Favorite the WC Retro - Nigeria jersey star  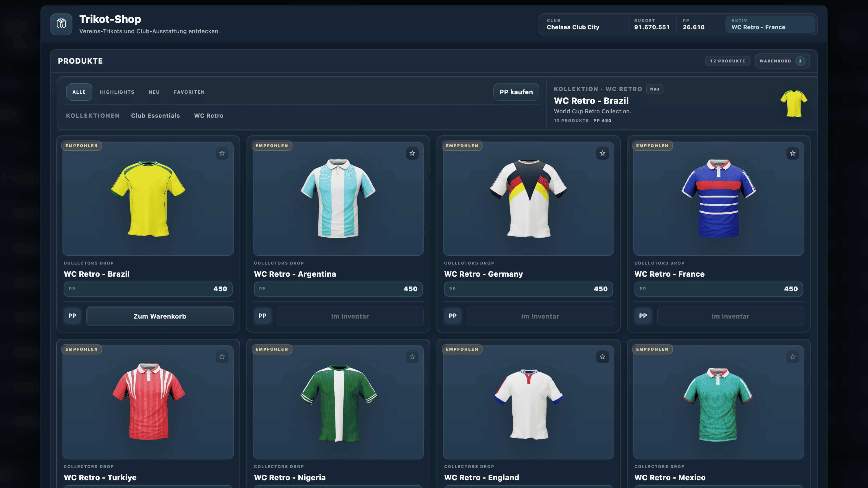pos(412,357)
